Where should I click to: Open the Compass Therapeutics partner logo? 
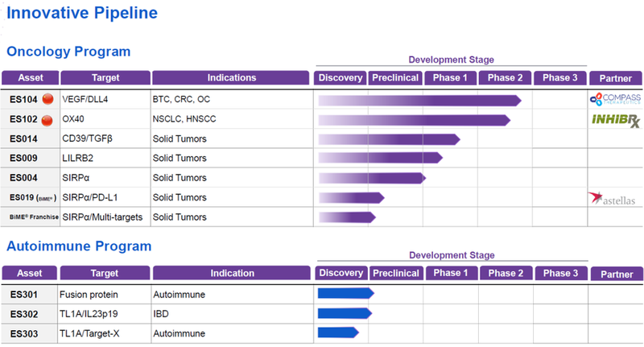point(616,99)
